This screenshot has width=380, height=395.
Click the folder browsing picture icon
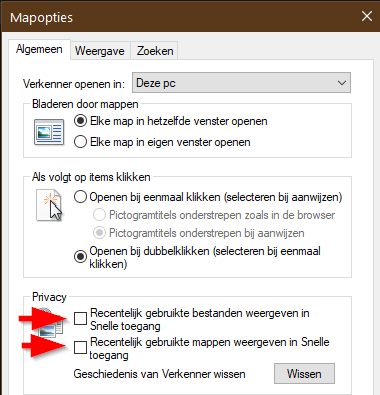(49, 132)
